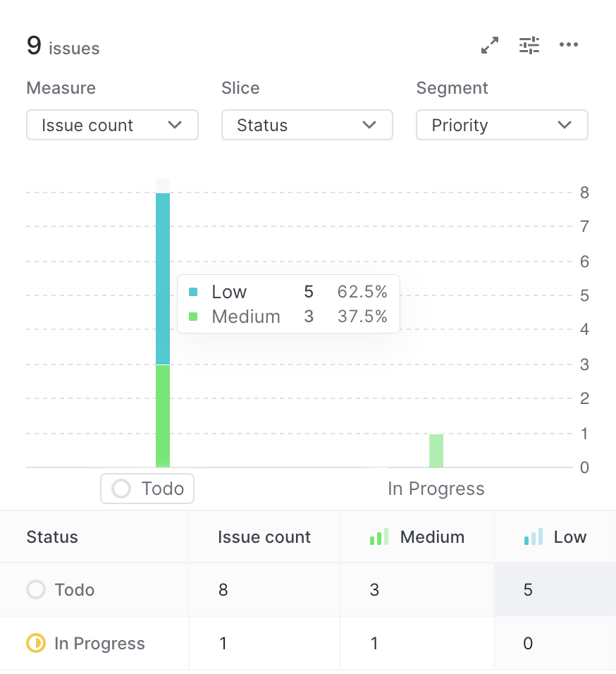Screen dimensions: 616x674
Task: Click the Low priority bars icon
Action: pyautogui.click(x=534, y=537)
